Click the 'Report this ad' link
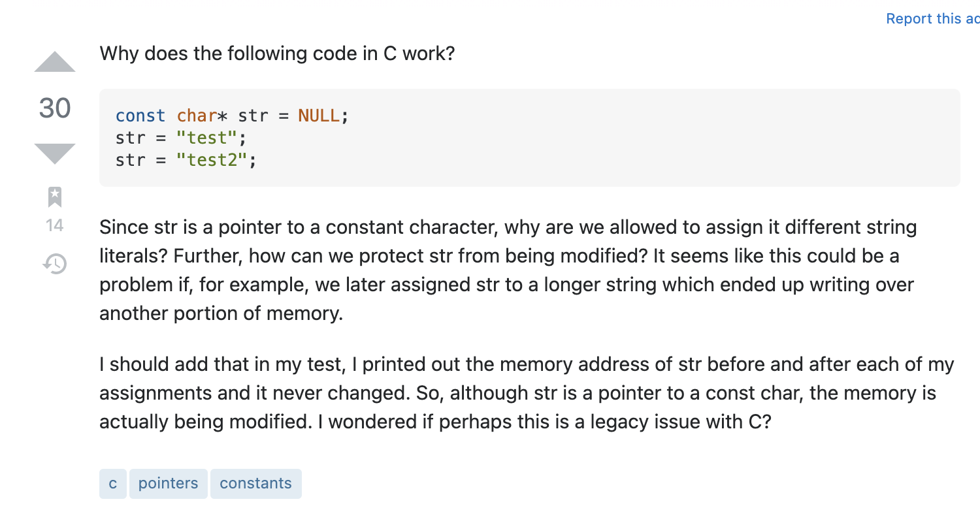 click(933, 19)
